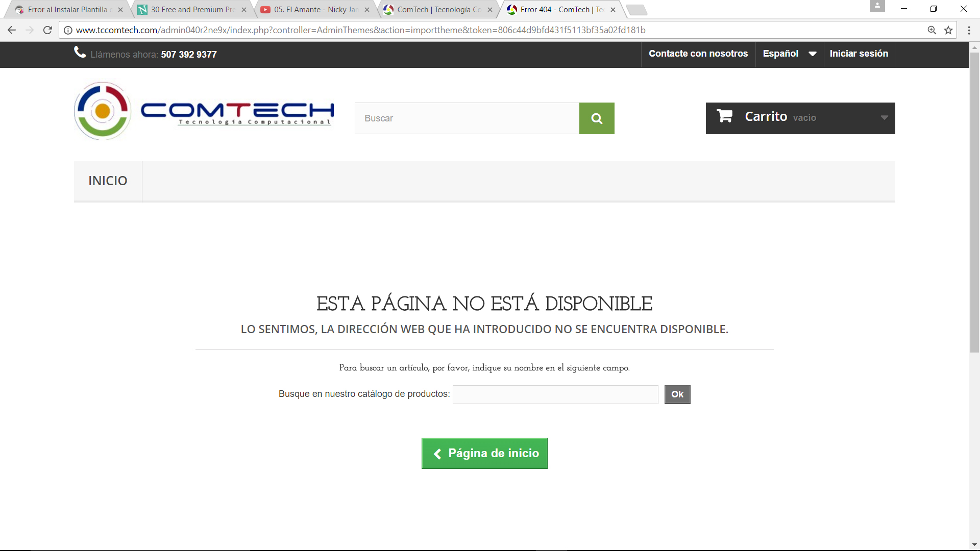This screenshot has height=551, width=980.
Task: Click the browser reload page icon
Action: (47, 30)
